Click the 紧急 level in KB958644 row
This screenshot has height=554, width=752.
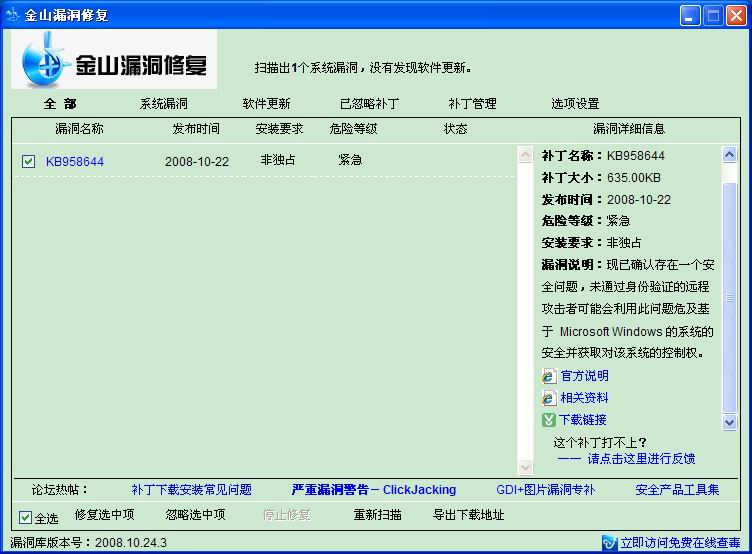tap(350, 159)
